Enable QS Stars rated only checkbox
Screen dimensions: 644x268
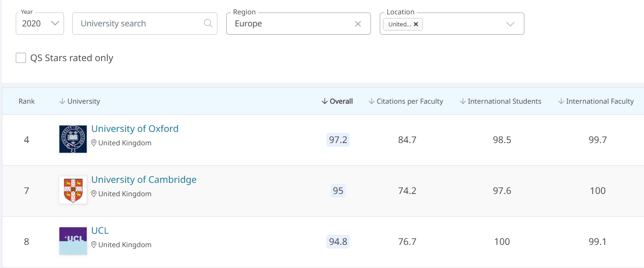(x=21, y=58)
